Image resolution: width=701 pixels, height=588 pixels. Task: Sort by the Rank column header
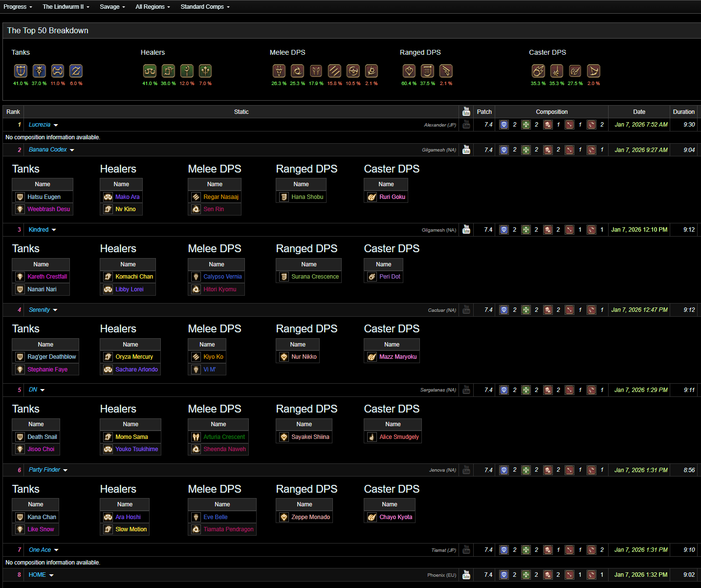coord(13,112)
